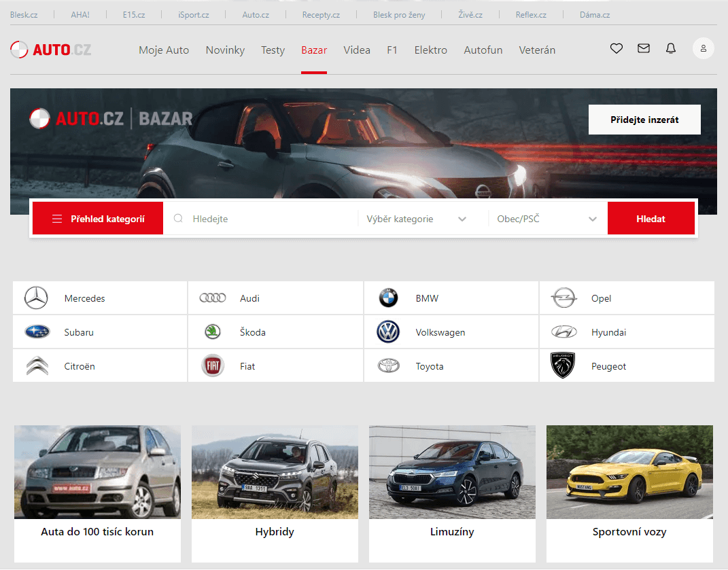Screen dimensions: 728x570
Task: Open the Autofun section
Action: (483, 50)
